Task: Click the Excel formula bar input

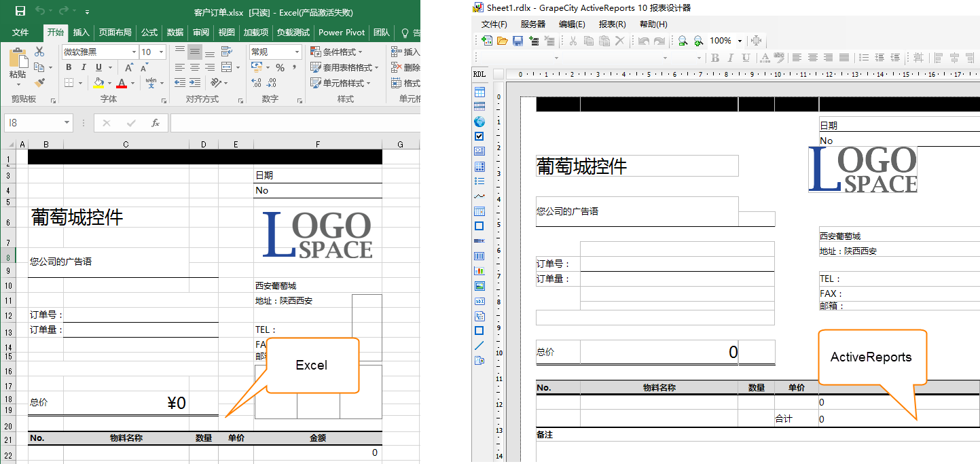Action: point(295,123)
